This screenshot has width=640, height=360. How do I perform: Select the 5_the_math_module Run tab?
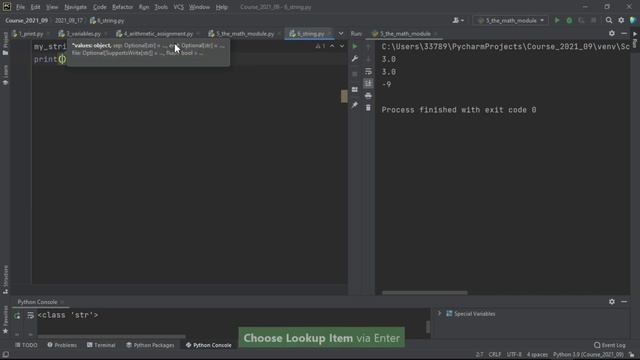point(405,34)
